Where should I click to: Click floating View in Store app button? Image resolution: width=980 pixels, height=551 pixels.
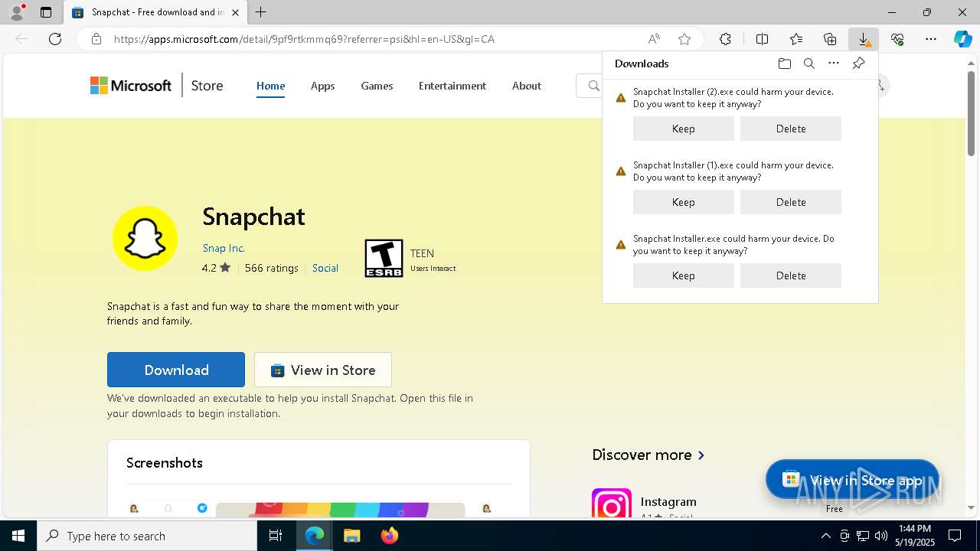852,480
